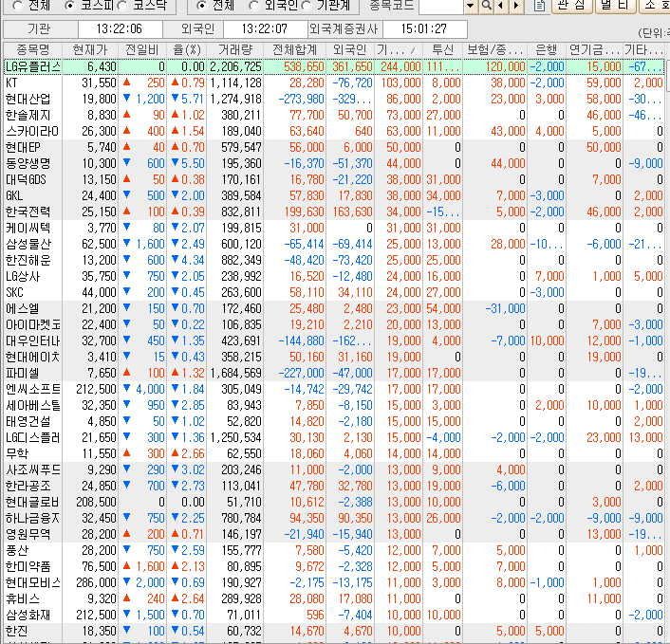
Task: Select the 휴비스 stock name
Action: pos(22,599)
